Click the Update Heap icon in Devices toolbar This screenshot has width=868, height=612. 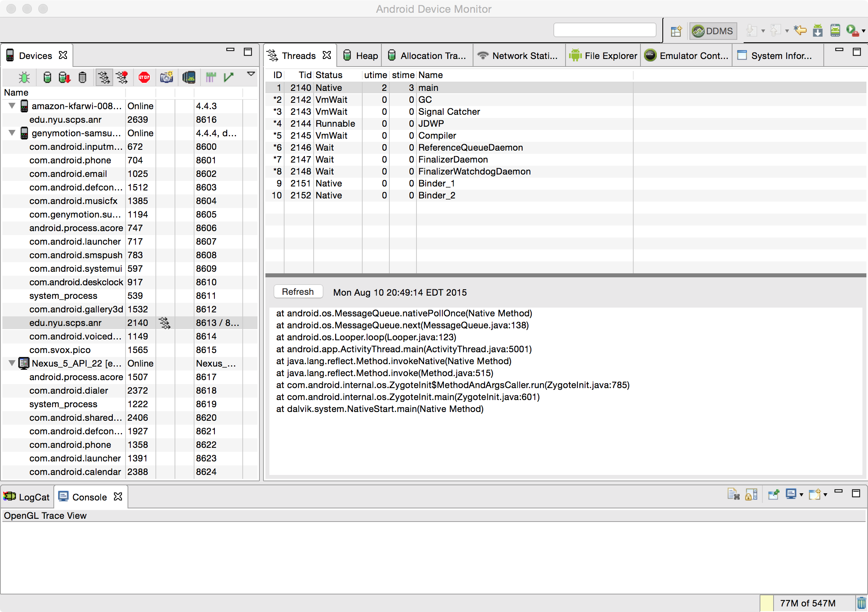tap(47, 77)
